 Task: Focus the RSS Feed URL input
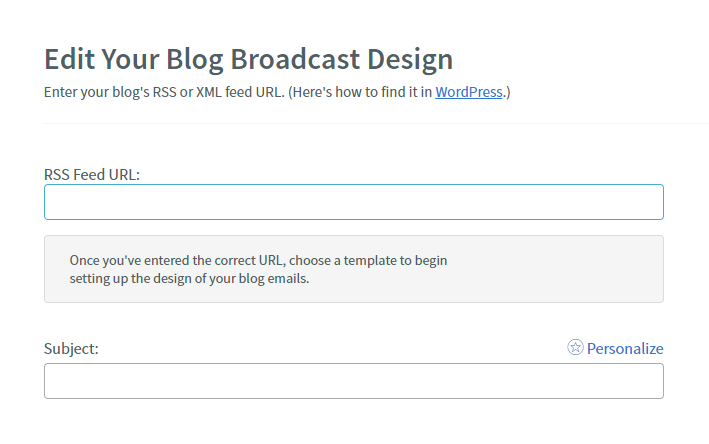(x=354, y=202)
